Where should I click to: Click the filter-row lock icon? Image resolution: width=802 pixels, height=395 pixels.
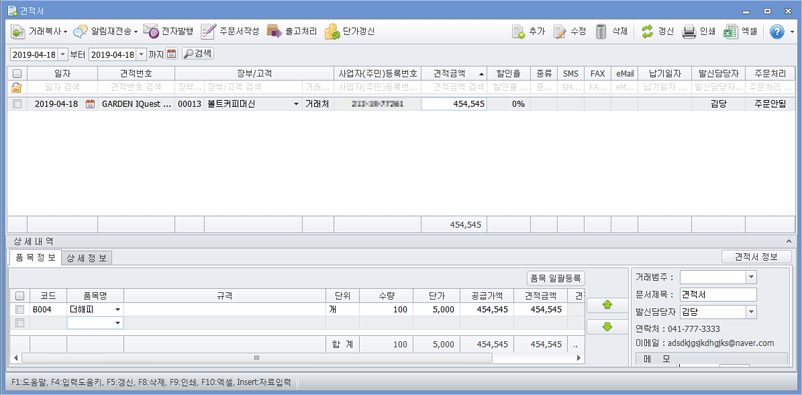17,87
